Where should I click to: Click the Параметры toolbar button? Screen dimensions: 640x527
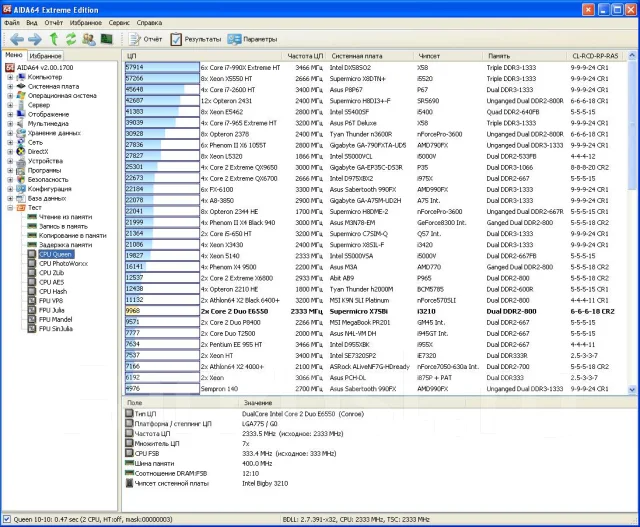[x=252, y=39]
